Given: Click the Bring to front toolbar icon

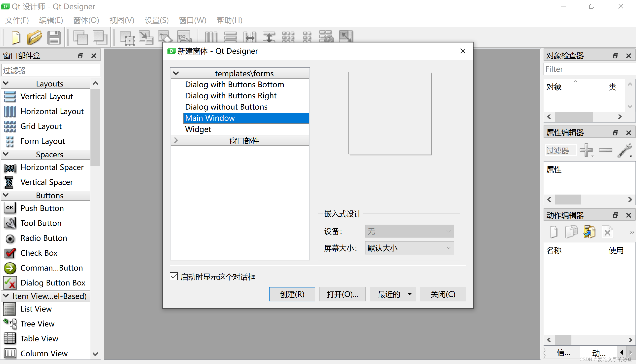Looking at the screenshot, I should [100, 38].
